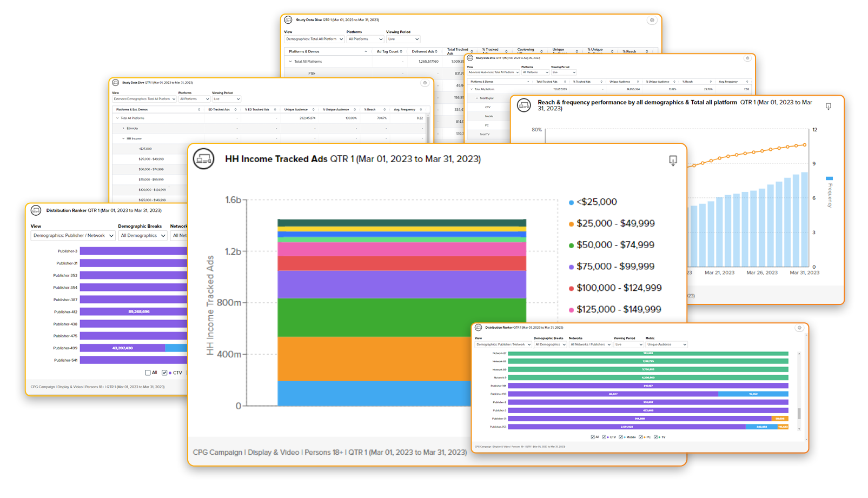Click the device icon beside HH Income title
Screen dimensions: 868x498
tap(204, 159)
